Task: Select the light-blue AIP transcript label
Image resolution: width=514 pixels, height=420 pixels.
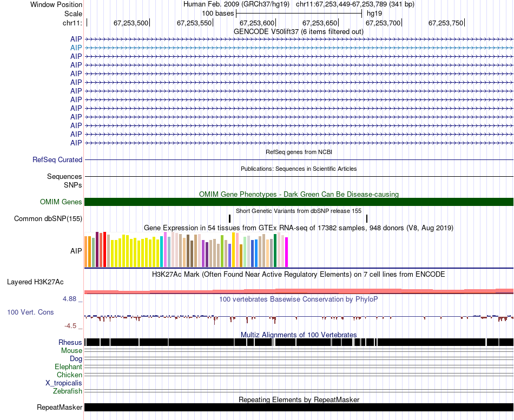Action: coord(76,48)
